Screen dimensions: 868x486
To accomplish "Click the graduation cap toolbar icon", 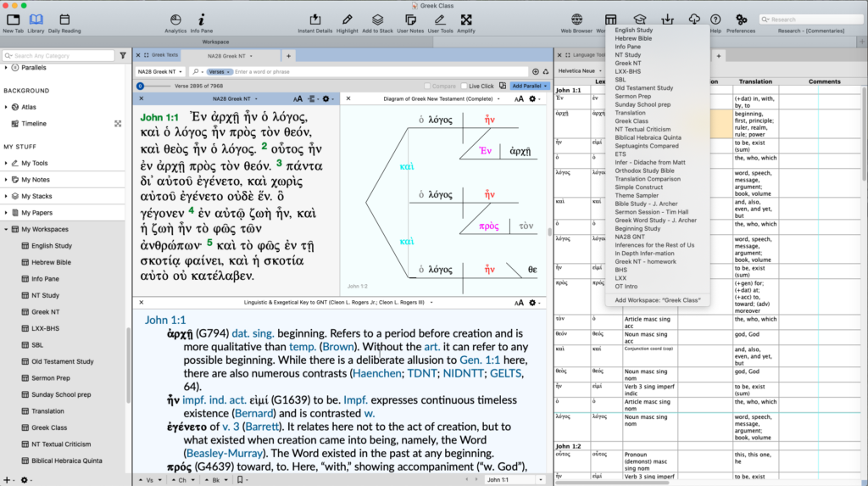I will click(639, 20).
